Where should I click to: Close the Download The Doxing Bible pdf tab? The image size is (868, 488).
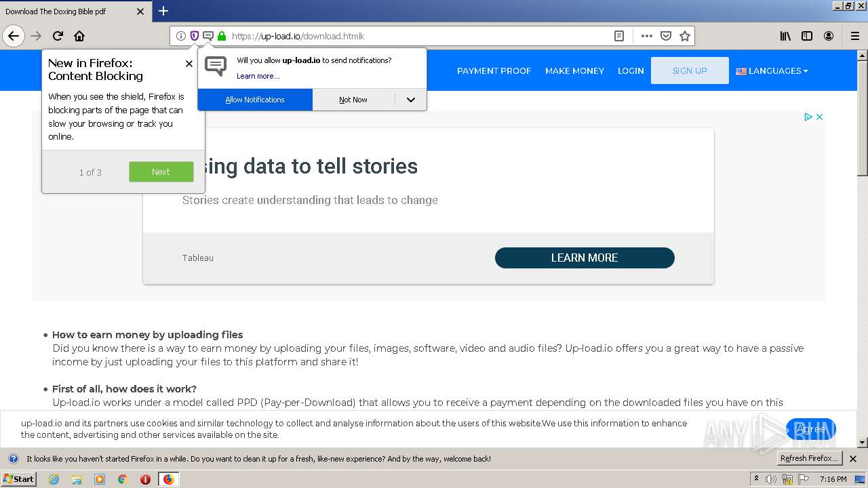[x=140, y=12]
